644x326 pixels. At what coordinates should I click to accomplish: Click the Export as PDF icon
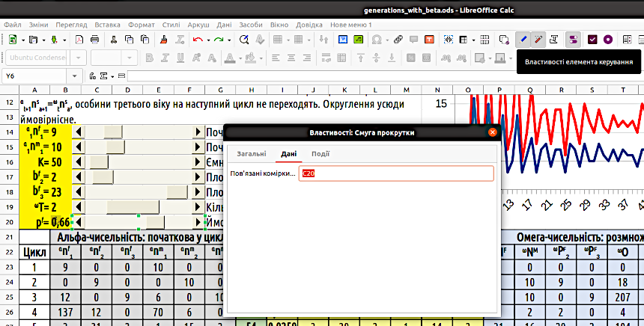[79, 39]
